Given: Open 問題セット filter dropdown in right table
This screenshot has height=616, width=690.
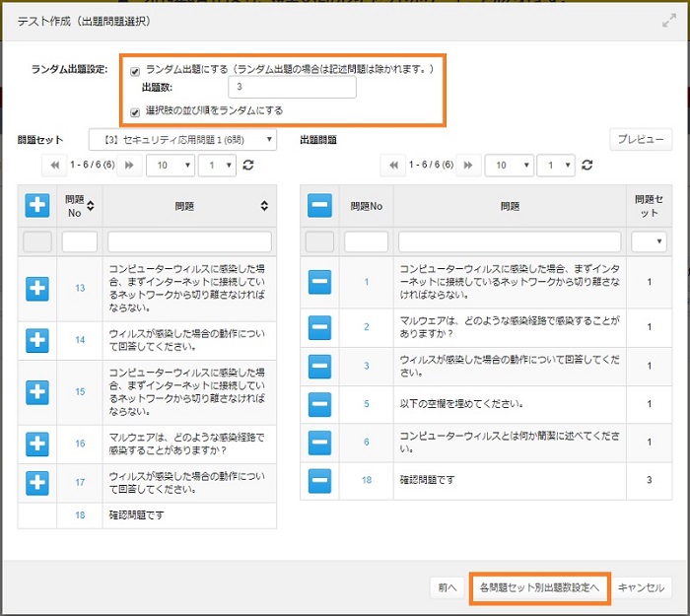Looking at the screenshot, I should [x=649, y=241].
